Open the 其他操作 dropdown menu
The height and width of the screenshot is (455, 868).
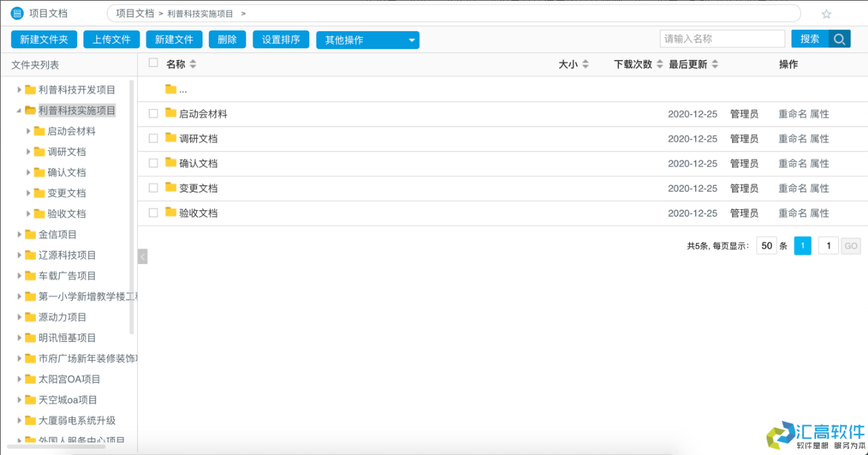367,40
